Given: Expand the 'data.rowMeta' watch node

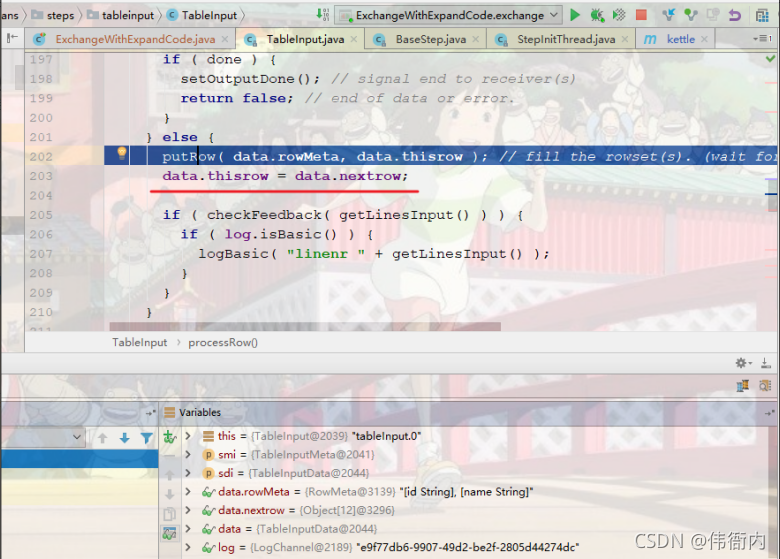Looking at the screenshot, I should point(188,491).
